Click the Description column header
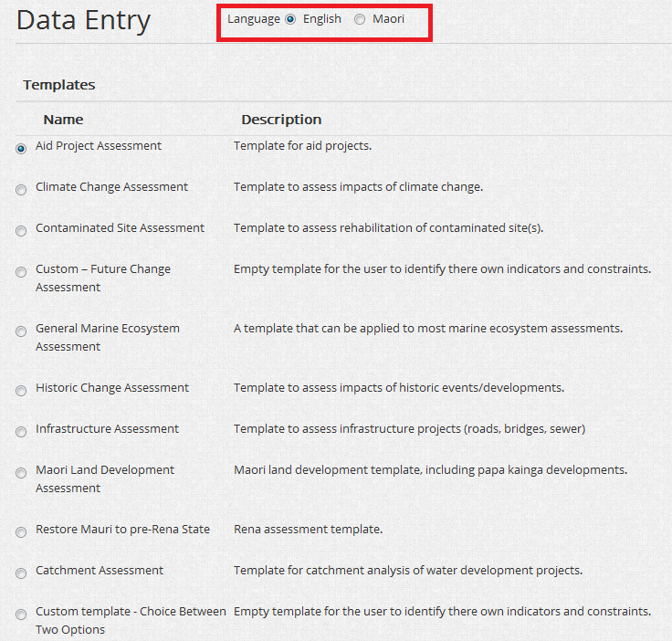Viewport: 672px width, 641px height. [281, 120]
